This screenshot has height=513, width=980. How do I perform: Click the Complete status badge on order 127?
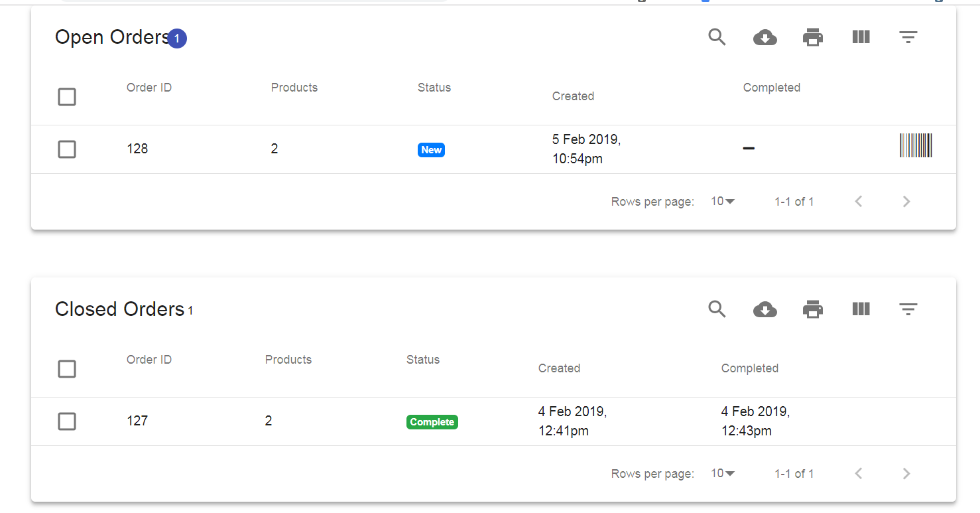click(432, 422)
